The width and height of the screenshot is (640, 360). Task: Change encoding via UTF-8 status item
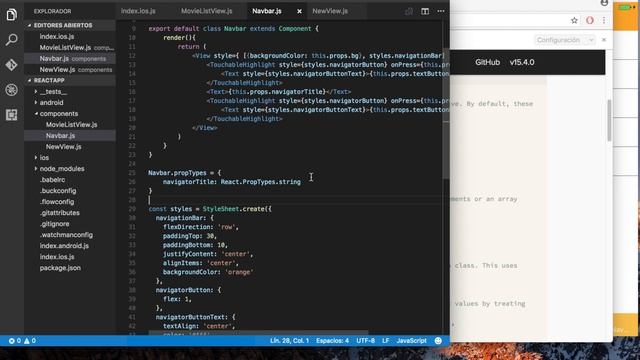click(x=365, y=340)
